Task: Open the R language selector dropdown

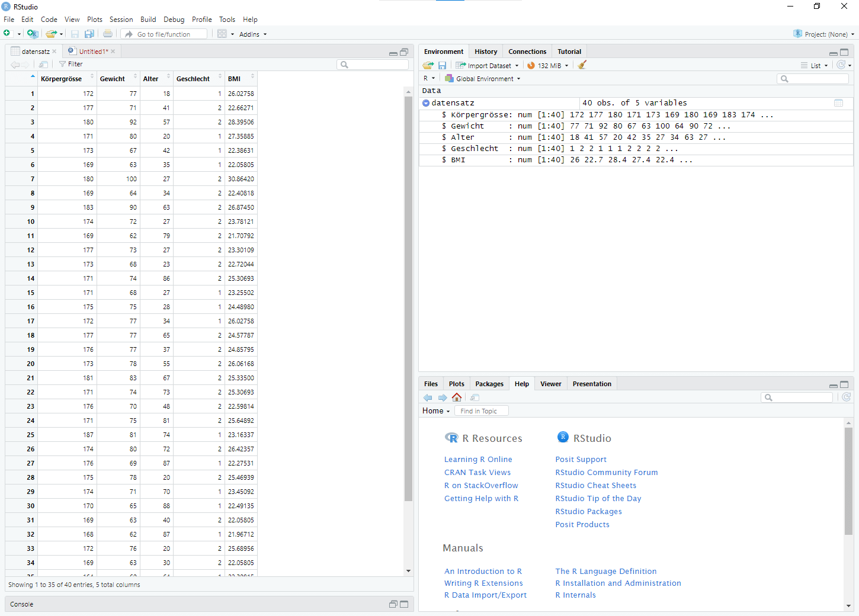Action: [430, 78]
